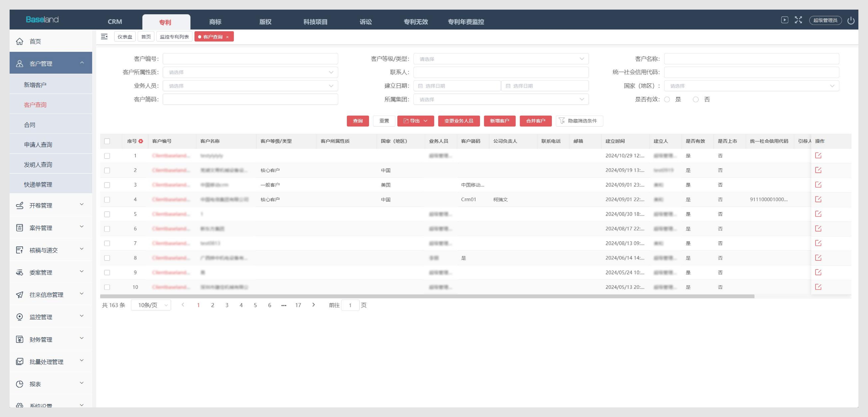Click 隐藏筛选条件 to hide filters
This screenshot has width=868, height=417.
tap(579, 121)
